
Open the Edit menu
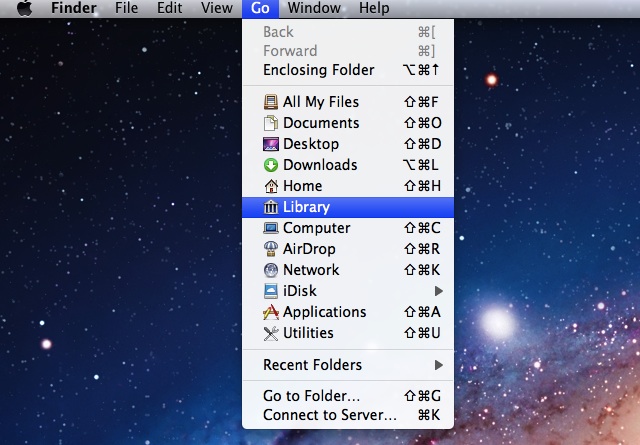(x=169, y=8)
